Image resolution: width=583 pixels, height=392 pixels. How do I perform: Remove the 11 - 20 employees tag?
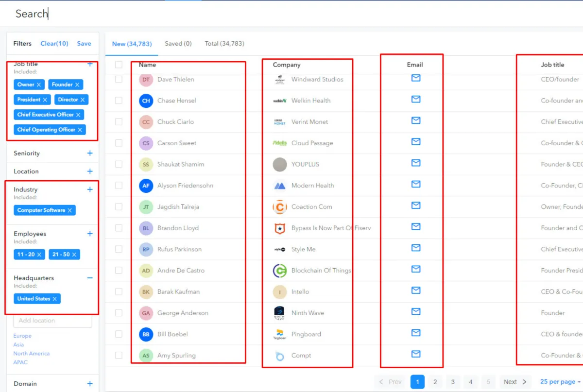[x=39, y=255]
